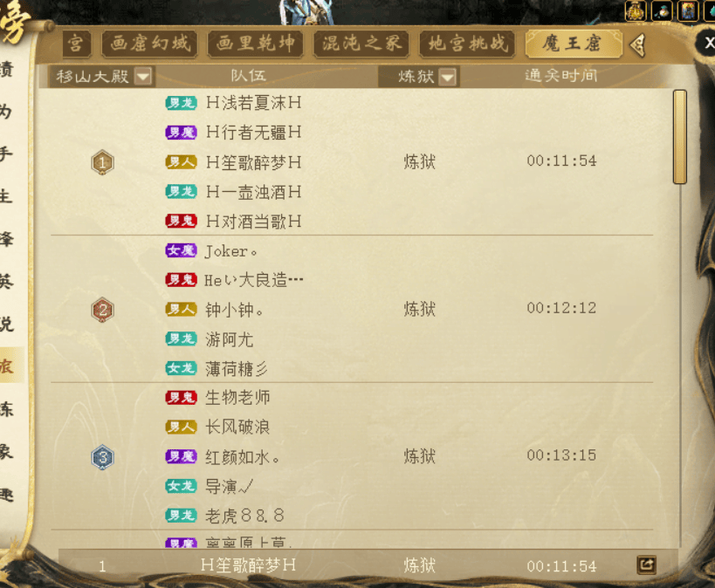715x588 pixels.
Task: Click the left arrow beside 魔王窟 tab
Action: tap(637, 44)
